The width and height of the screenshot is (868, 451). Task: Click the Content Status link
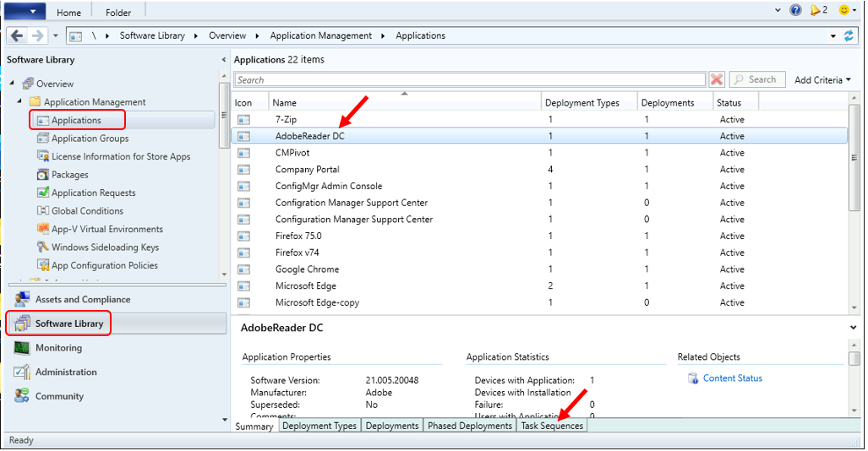[x=732, y=378]
